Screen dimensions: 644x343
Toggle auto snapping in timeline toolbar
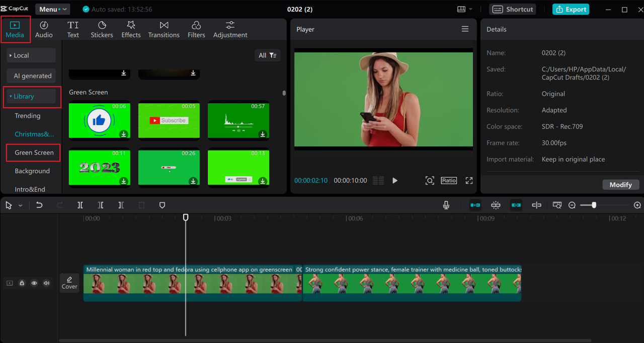click(496, 205)
